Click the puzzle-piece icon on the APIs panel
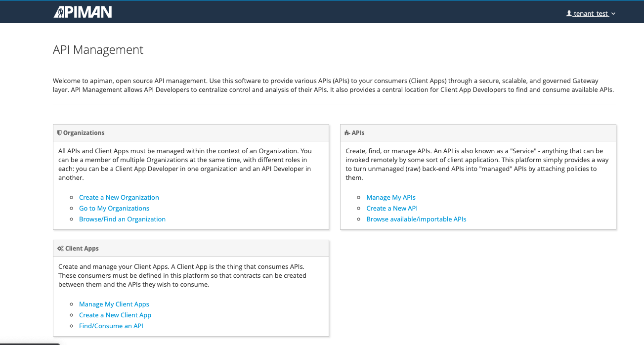 [x=346, y=132]
